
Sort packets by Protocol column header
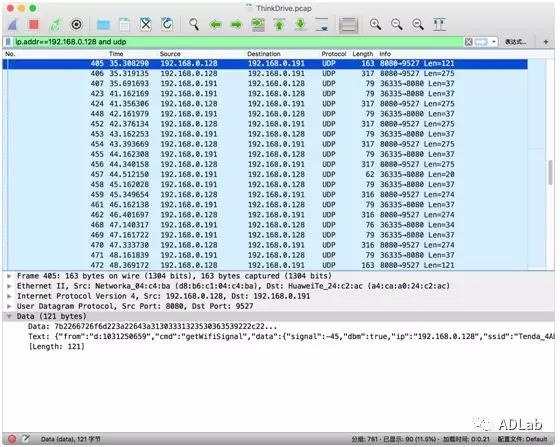click(x=334, y=54)
